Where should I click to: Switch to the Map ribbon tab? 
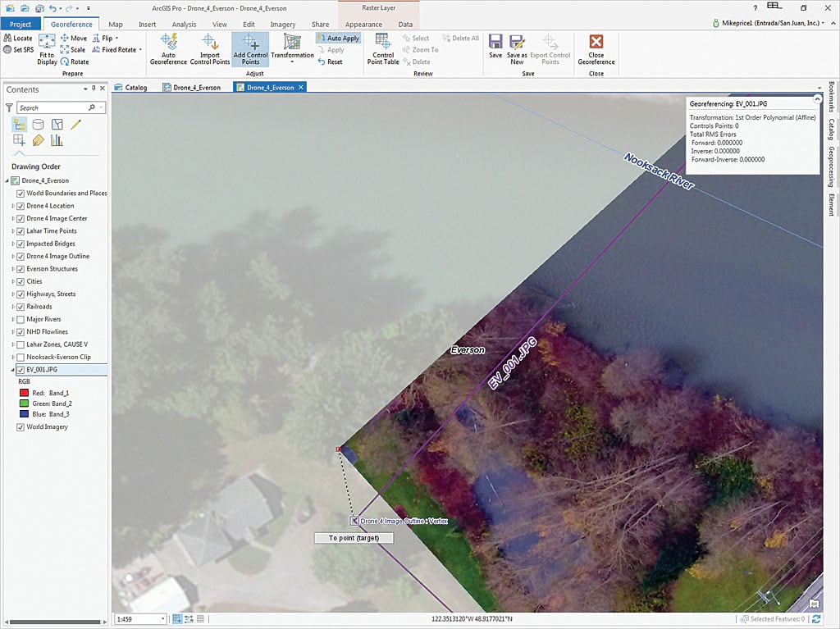[x=115, y=24]
